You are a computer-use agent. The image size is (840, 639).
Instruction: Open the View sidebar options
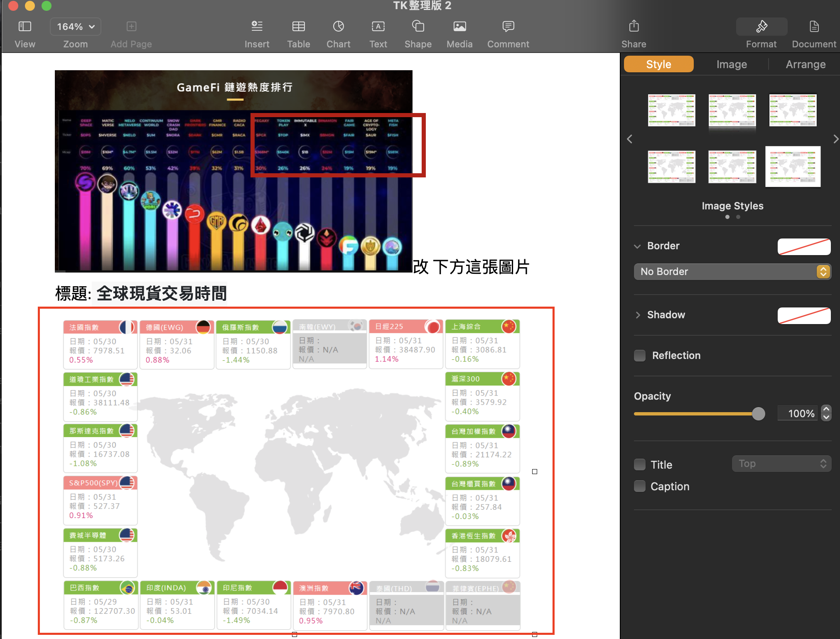25,27
